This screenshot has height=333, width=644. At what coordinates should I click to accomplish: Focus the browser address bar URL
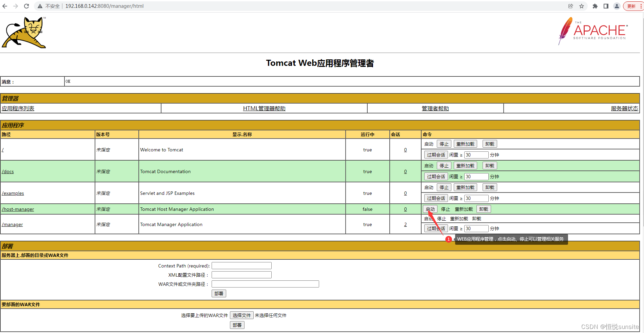104,6
